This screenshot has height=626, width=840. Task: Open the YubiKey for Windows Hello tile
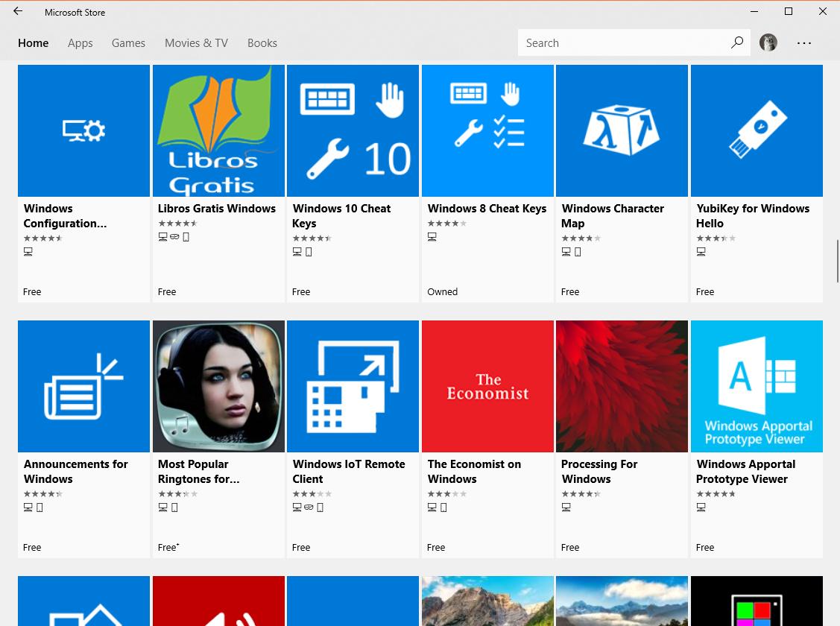tap(757, 130)
